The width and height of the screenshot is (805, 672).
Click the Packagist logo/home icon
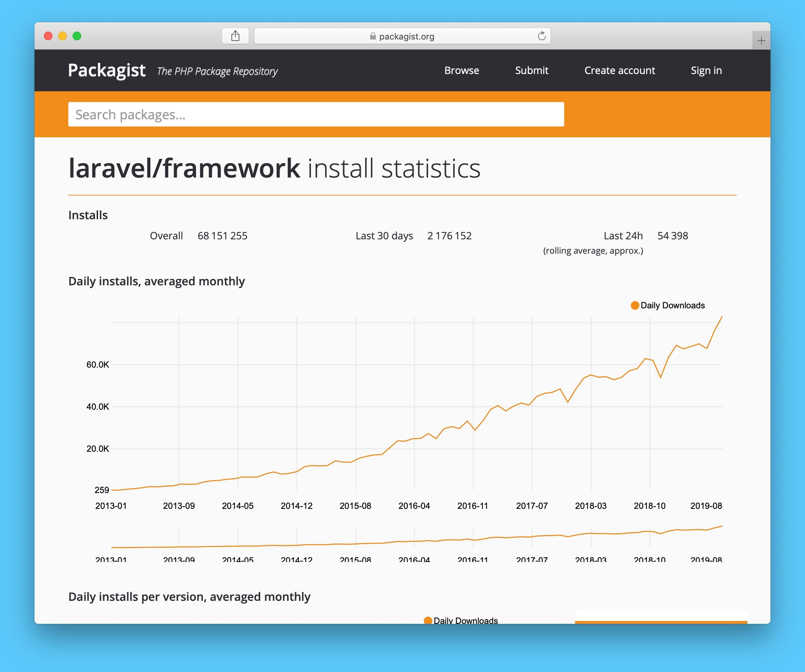pyautogui.click(x=103, y=70)
